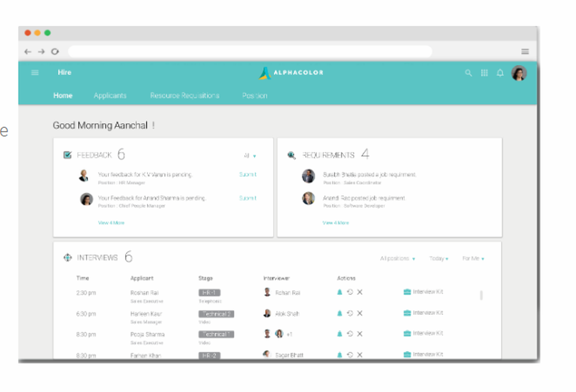
Task: Click the browser reload icon
Action: (55, 51)
